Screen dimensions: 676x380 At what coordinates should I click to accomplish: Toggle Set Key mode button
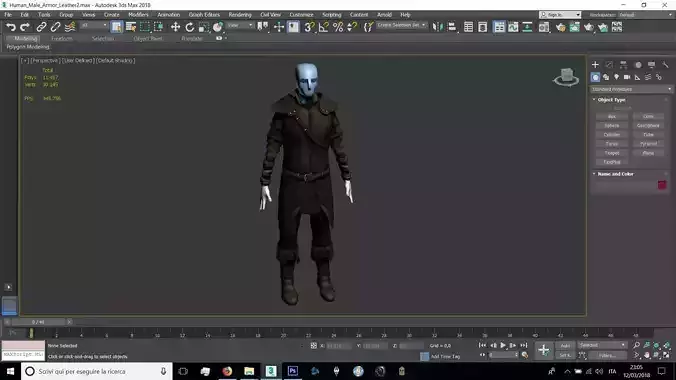pos(565,355)
